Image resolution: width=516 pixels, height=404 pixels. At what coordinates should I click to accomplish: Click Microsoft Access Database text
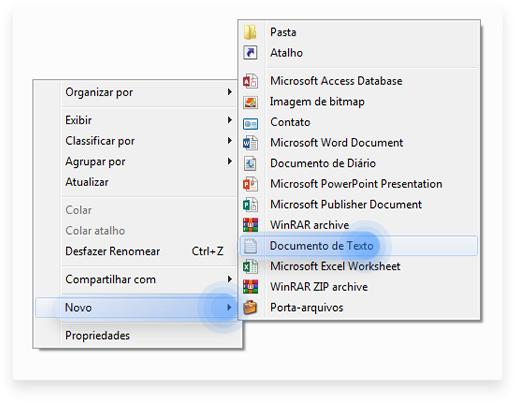pos(336,81)
